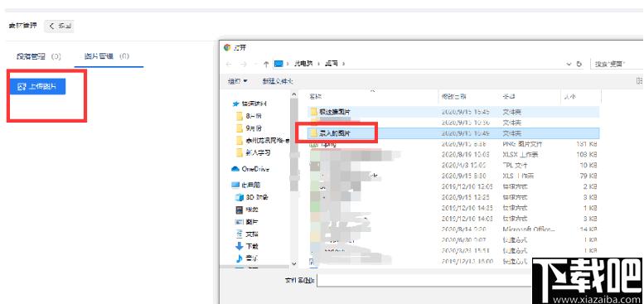This screenshot has width=644, height=304.
Task: Select the 1.png file
Action: 454,144
